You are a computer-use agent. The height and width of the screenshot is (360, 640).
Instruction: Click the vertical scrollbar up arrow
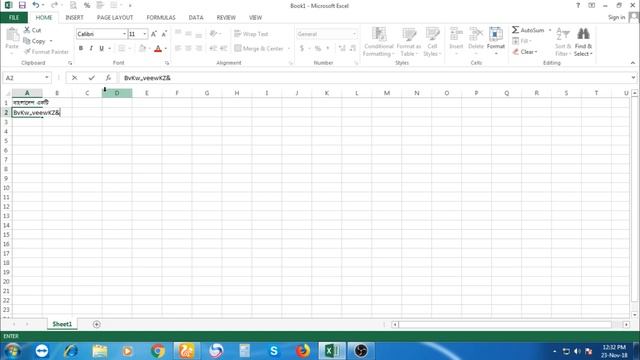coord(635,93)
